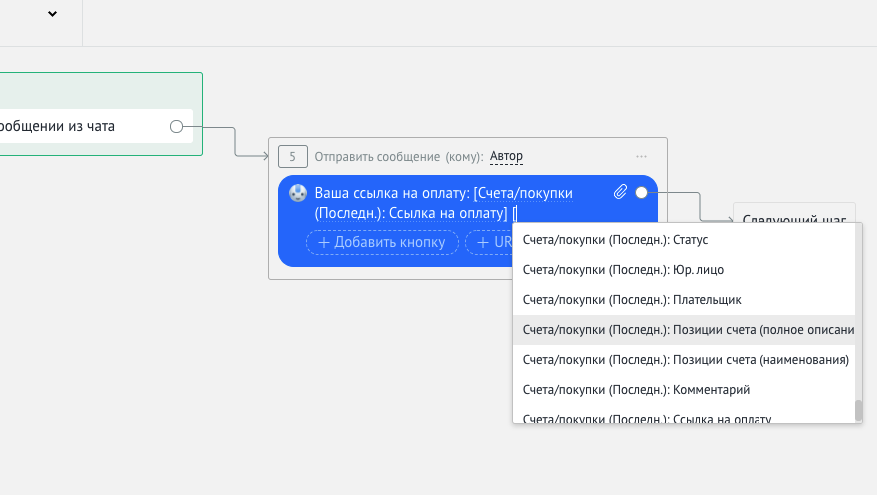Viewport: 877px width, 495px height.
Task: Click the white output connector of message bubble
Action: (x=642, y=192)
